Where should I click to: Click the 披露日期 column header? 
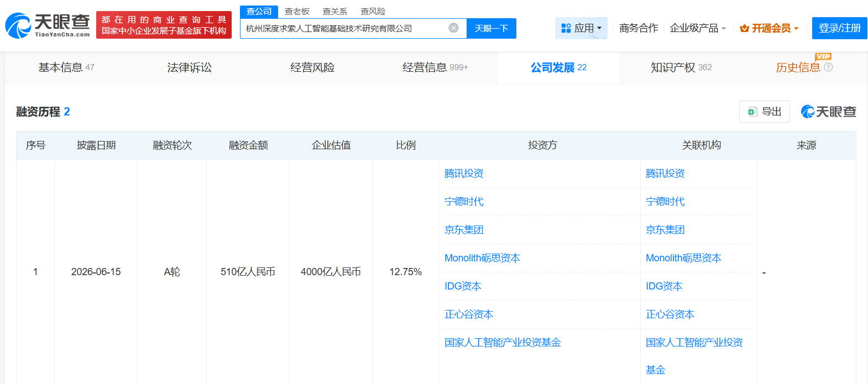(x=96, y=145)
